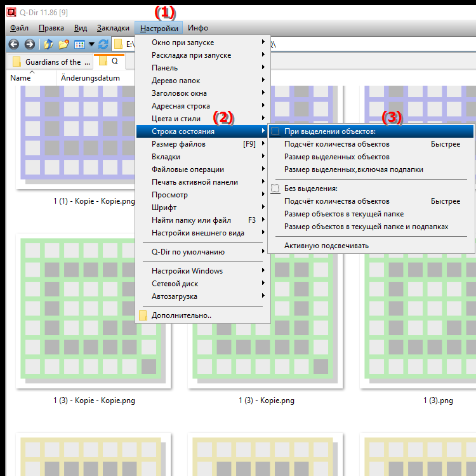
Task: Enable Активную подсвечивать option
Action: click(326, 246)
